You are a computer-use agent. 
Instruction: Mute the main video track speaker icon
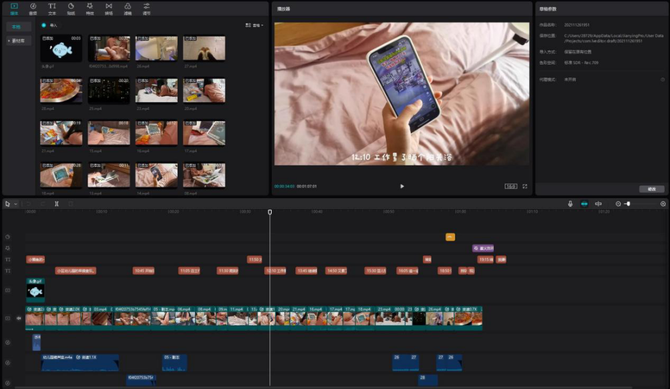[19, 318]
